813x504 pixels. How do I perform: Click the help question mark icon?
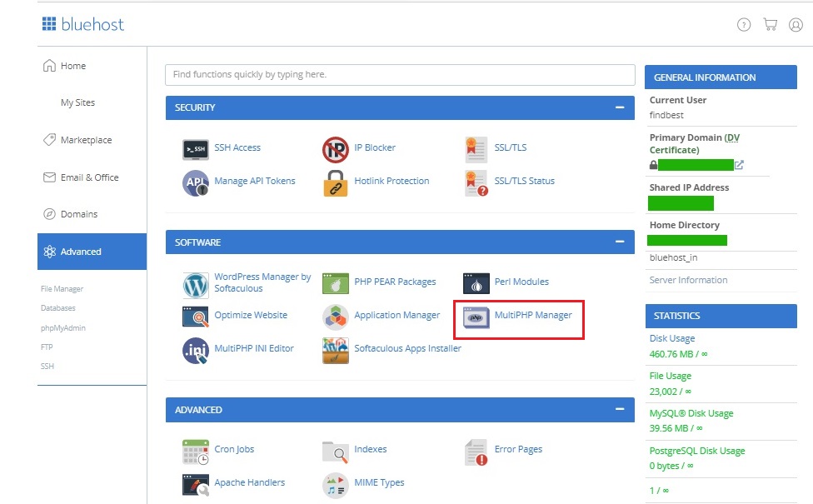click(744, 24)
